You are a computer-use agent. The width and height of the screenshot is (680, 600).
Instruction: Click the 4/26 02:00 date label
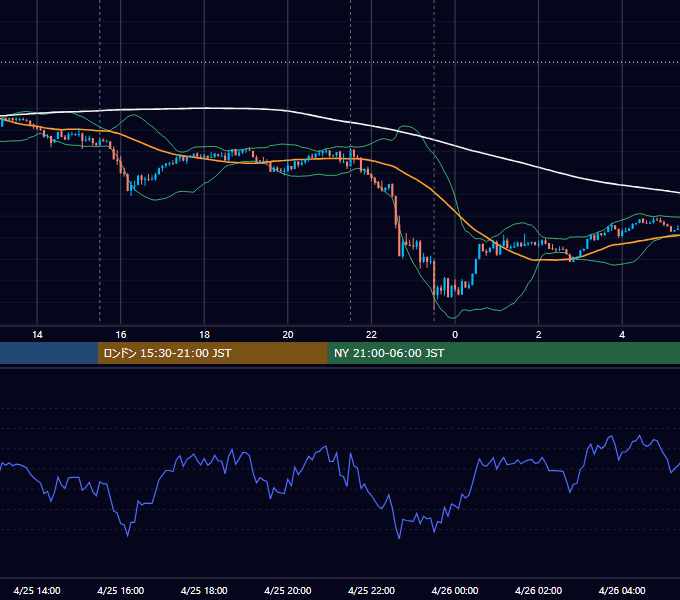tap(538, 590)
